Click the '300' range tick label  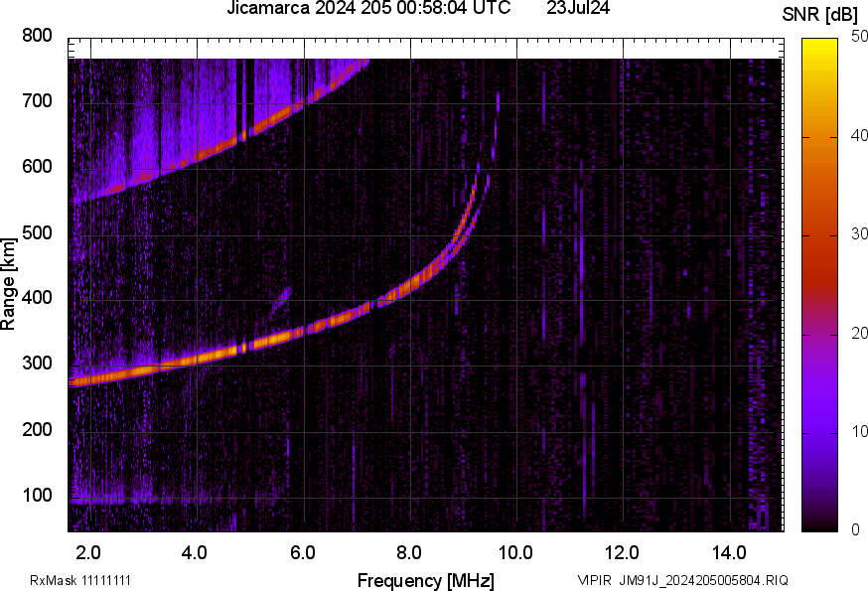tap(37, 364)
